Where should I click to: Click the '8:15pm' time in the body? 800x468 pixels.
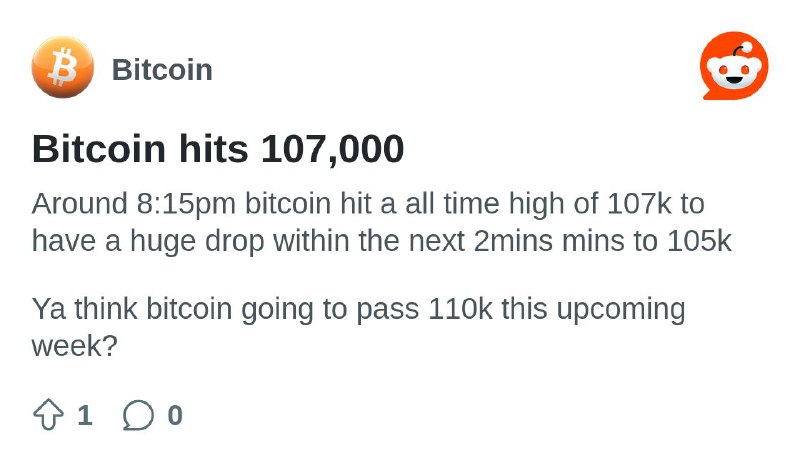[186, 204]
